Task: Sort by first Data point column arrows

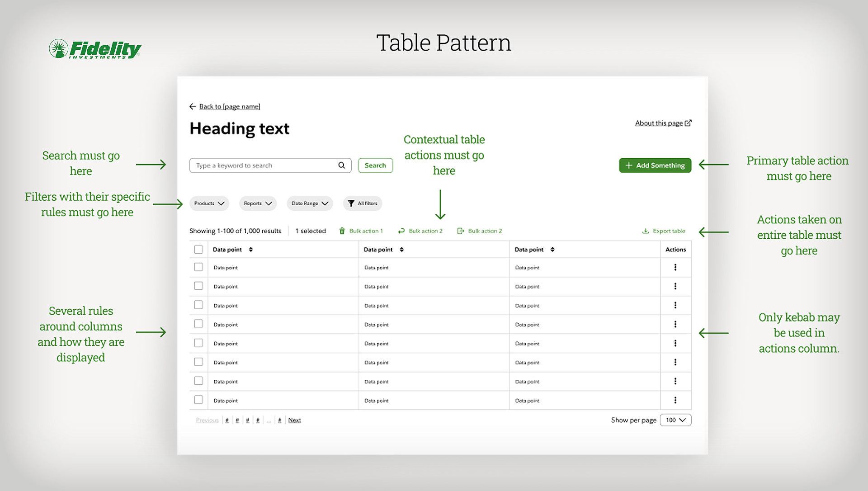Action: 251,250
